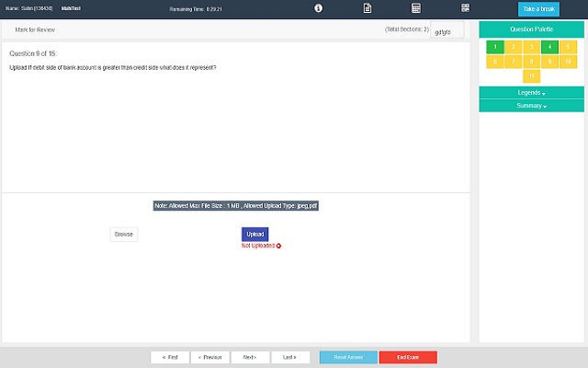Jump to question 4 in palette

pos(549,47)
